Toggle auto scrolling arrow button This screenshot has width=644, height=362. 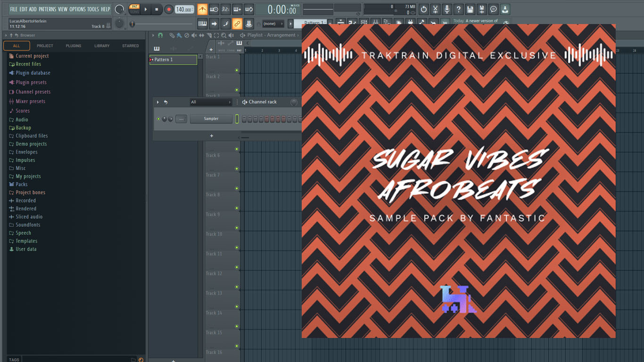point(214,24)
